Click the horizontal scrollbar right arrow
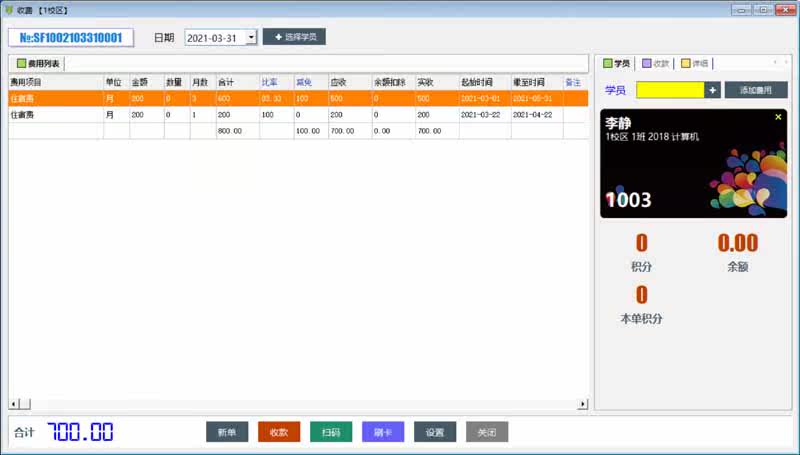 (x=583, y=405)
